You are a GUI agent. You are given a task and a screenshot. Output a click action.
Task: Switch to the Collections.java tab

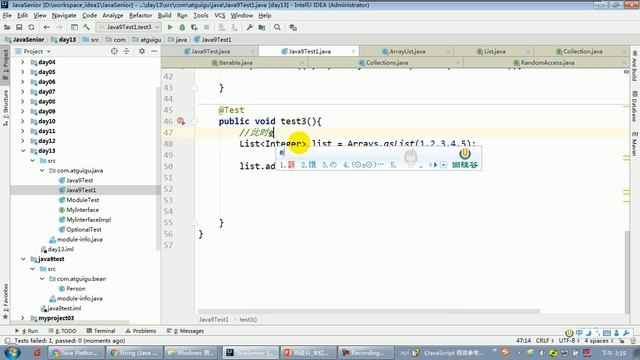(x=386, y=63)
